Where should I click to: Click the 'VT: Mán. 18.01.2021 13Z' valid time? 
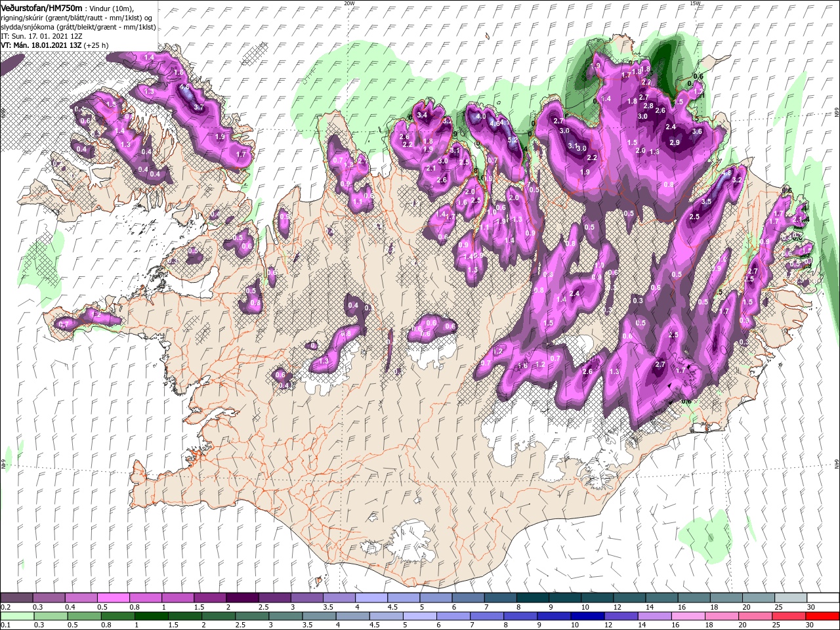click(41, 45)
